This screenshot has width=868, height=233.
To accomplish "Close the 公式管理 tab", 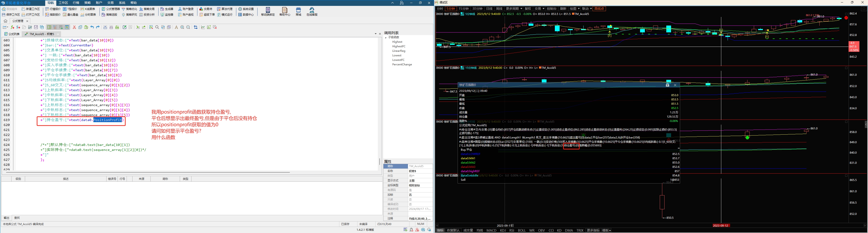I will [x=27, y=21].
